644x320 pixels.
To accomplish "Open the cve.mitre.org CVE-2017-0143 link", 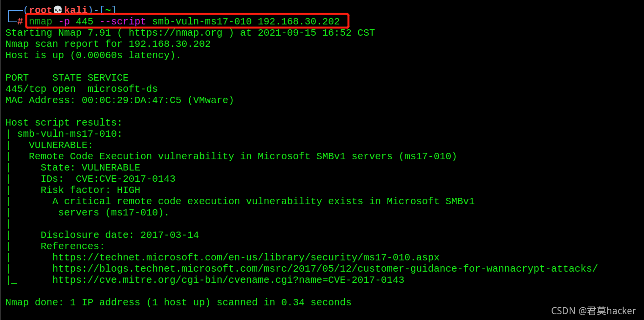I will (228, 280).
